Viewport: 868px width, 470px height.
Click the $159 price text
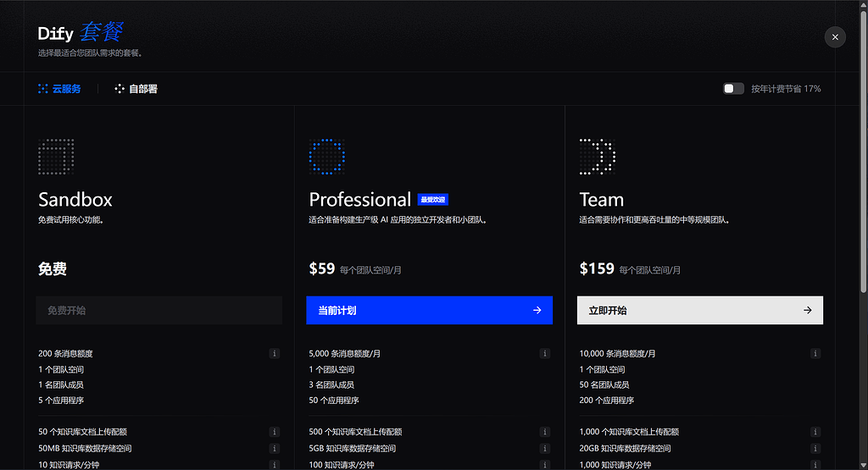[x=597, y=268]
